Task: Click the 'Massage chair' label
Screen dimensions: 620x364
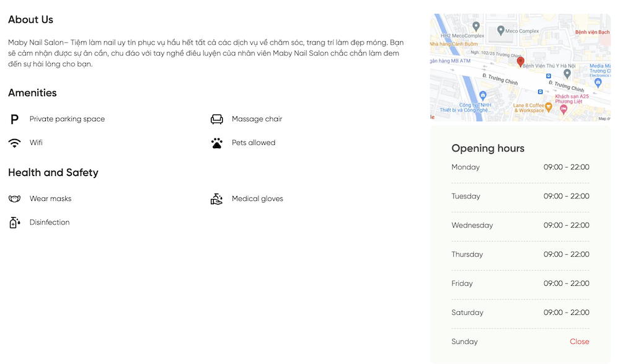Action: tap(257, 119)
